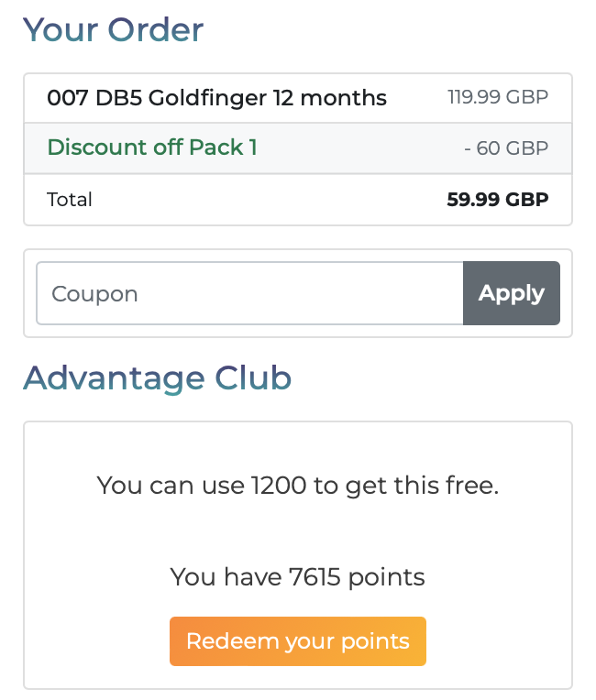The width and height of the screenshot is (596, 700).
Task: Click the word 'Pack' in the discount row
Action: 216,148
